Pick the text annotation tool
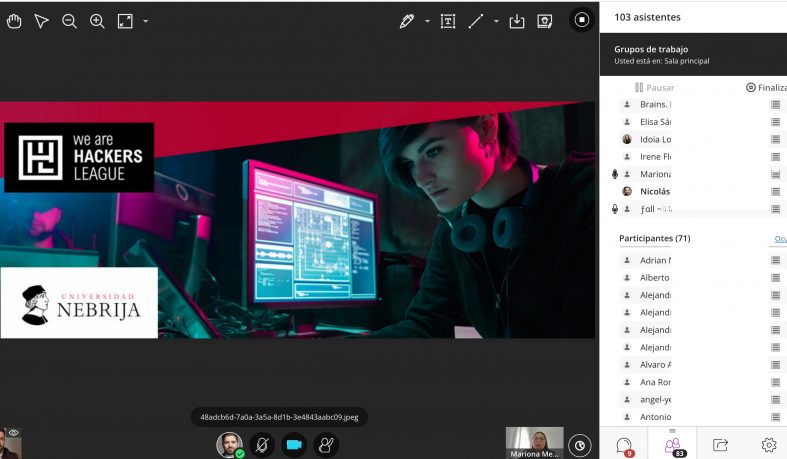Image resolution: width=787 pixels, height=459 pixels. pos(448,21)
